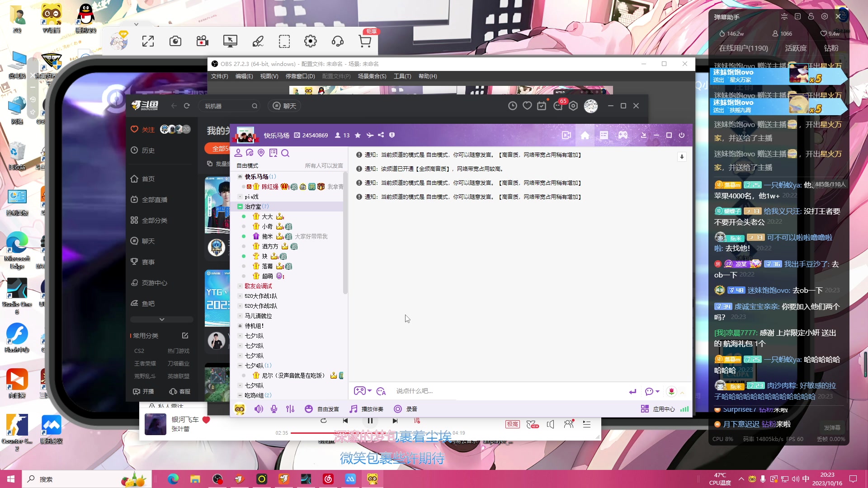Click the dashed region select icon in the floating toolbar
Viewport: 868px width, 488px height.
click(x=284, y=42)
